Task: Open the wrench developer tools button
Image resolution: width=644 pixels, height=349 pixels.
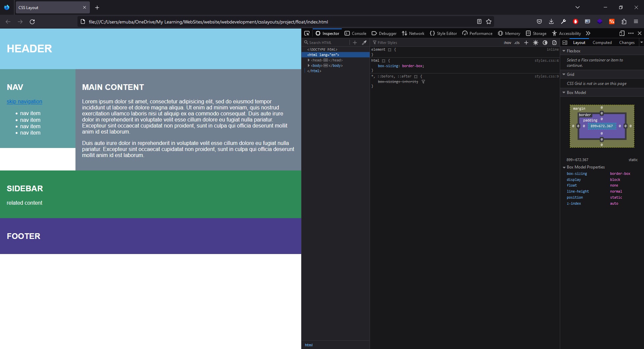Action: (x=563, y=21)
